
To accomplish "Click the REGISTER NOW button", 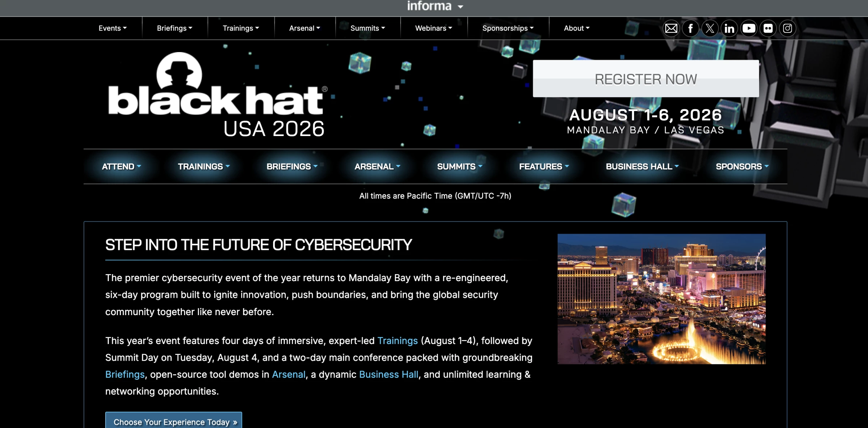I will tap(646, 79).
